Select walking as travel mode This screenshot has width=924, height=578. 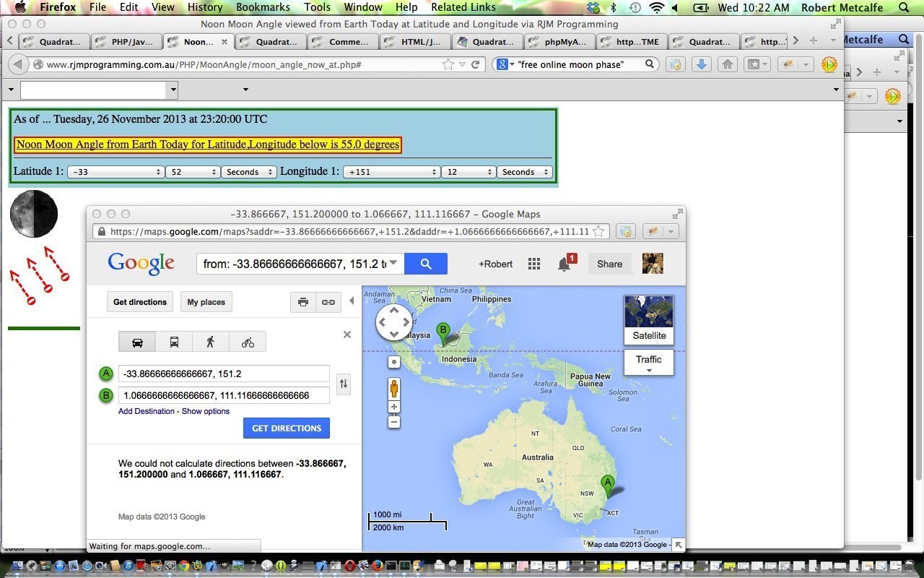[x=211, y=342]
